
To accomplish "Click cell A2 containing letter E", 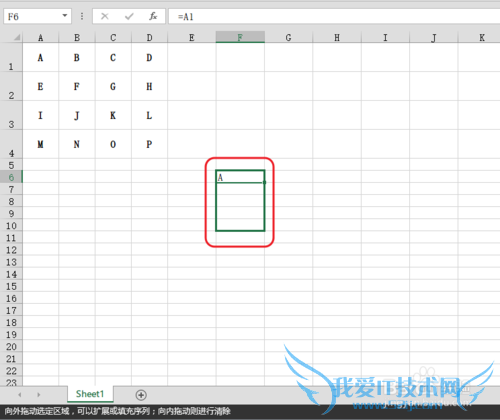I will 41,86.
